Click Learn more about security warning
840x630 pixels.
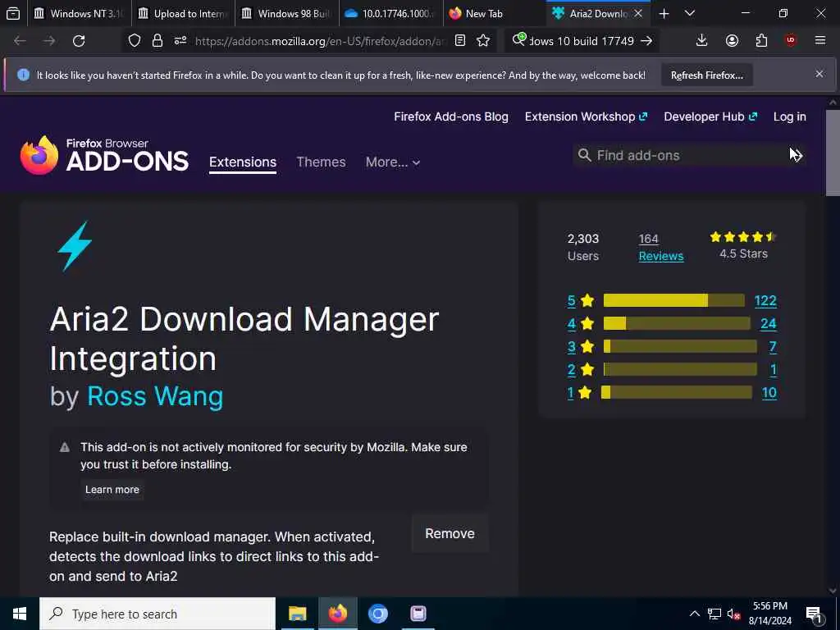tap(112, 490)
